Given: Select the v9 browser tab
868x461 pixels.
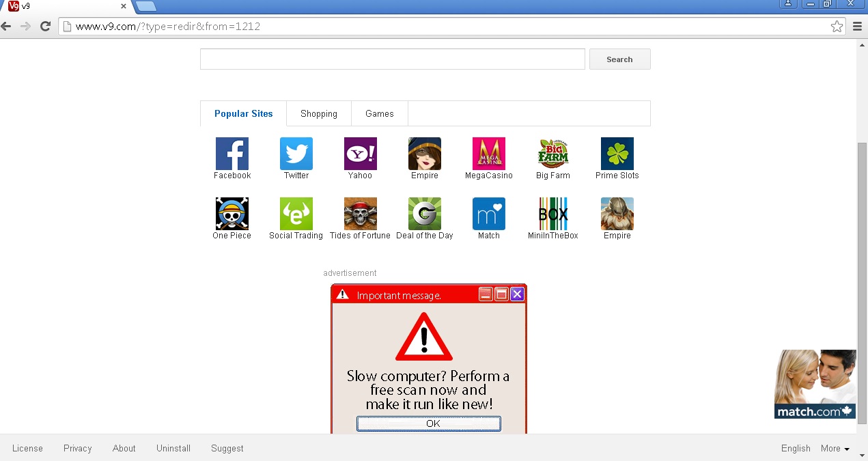Looking at the screenshot, I should (67, 6).
